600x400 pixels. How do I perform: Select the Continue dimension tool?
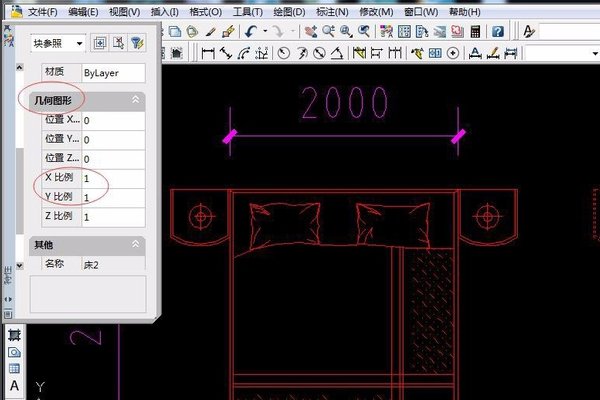(395, 53)
